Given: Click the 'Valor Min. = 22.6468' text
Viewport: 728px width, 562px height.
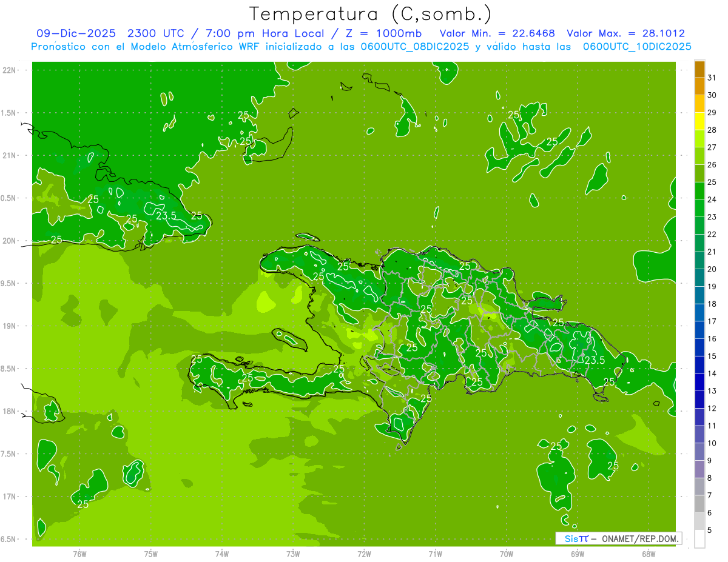Looking at the screenshot, I should click(x=497, y=33).
